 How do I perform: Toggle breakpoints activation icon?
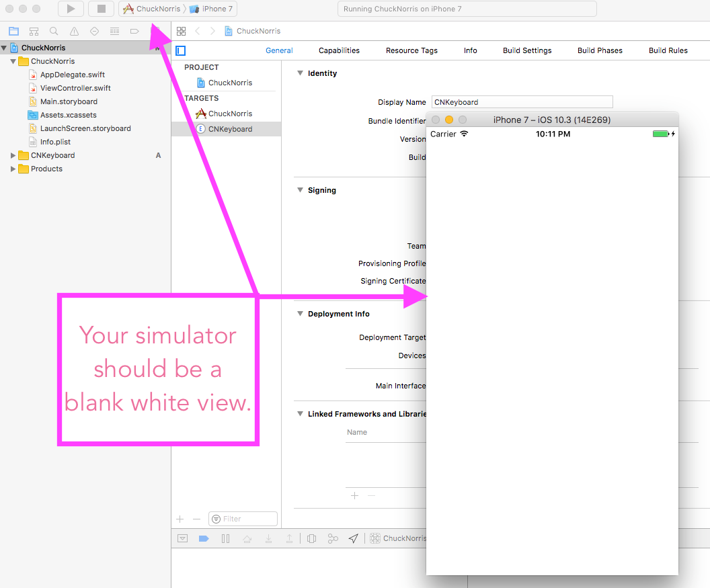coord(204,539)
